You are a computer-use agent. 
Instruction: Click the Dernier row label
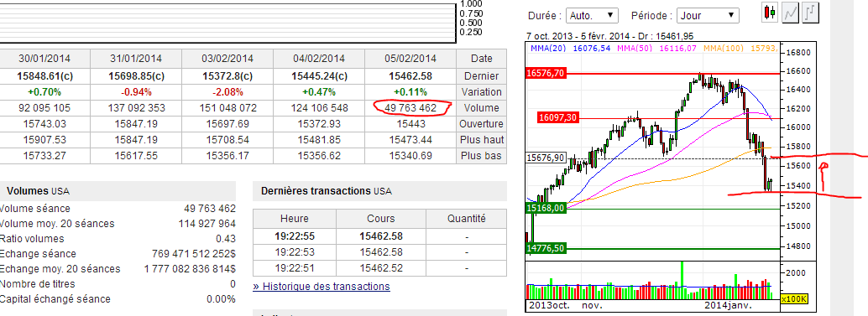[482, 76]
